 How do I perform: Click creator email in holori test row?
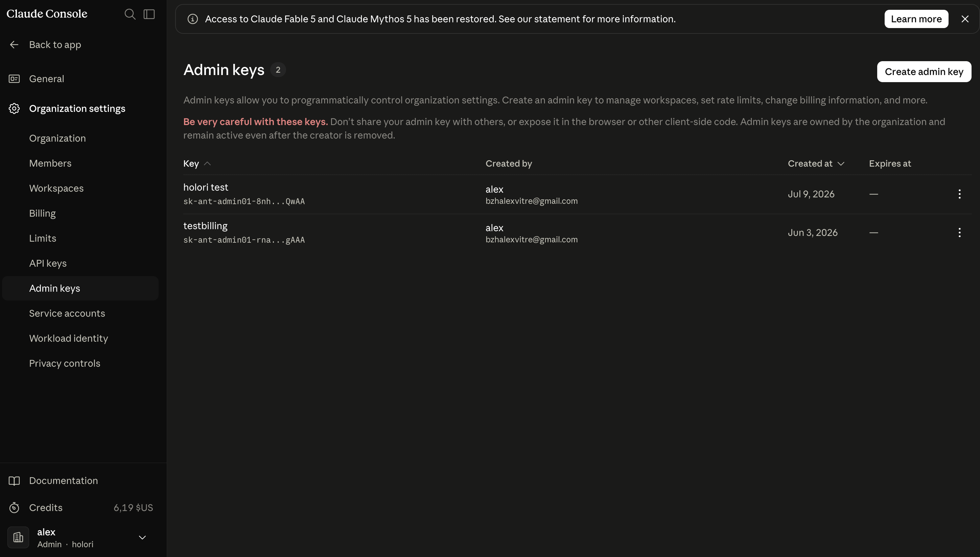click(x=532, y=201)
